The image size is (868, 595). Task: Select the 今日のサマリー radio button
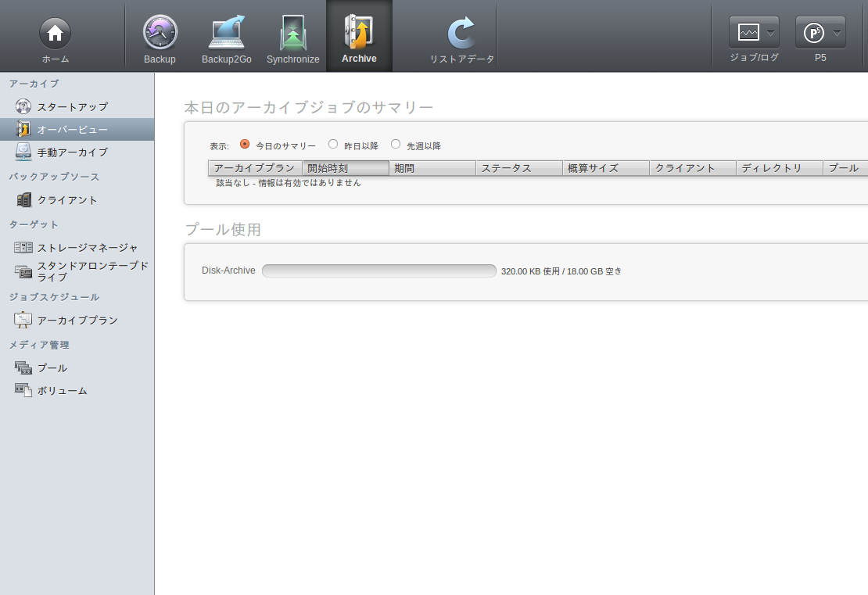pyautogui.click(x=245, y=145)
